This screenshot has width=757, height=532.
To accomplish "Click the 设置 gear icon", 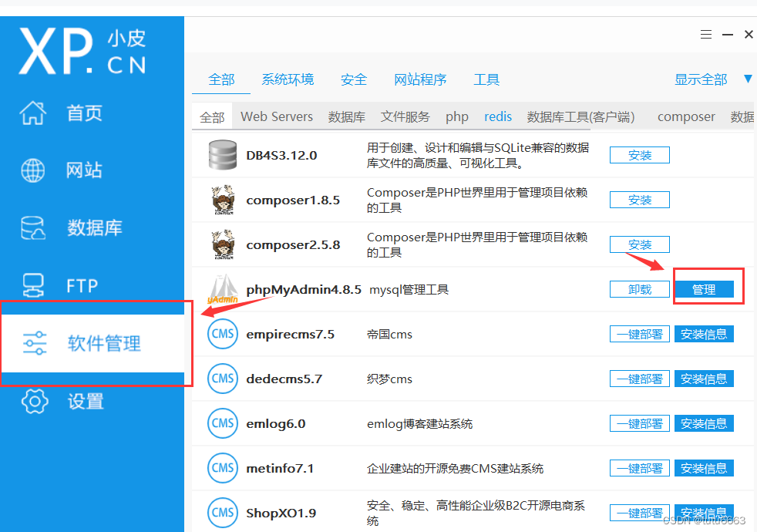I will pyautogui.click(x=35, y=401).
